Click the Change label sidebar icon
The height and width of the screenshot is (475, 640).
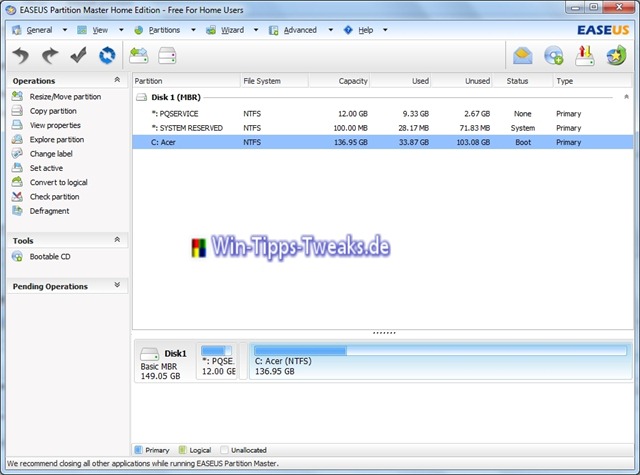point(17,153)
